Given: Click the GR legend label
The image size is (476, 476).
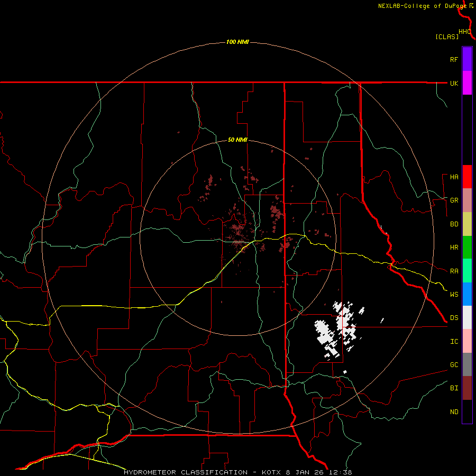Looking at the screenshot, I should point(454,200).
